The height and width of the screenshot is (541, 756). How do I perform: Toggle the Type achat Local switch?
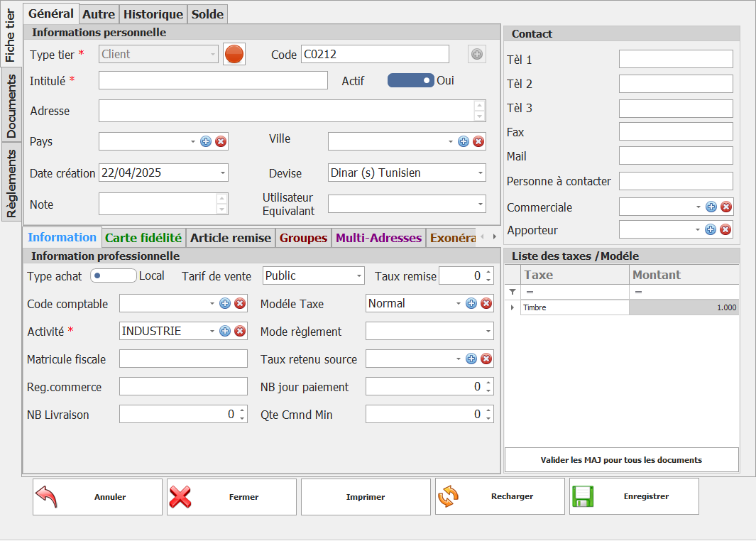pyautogui.click(x=113, y=275)
